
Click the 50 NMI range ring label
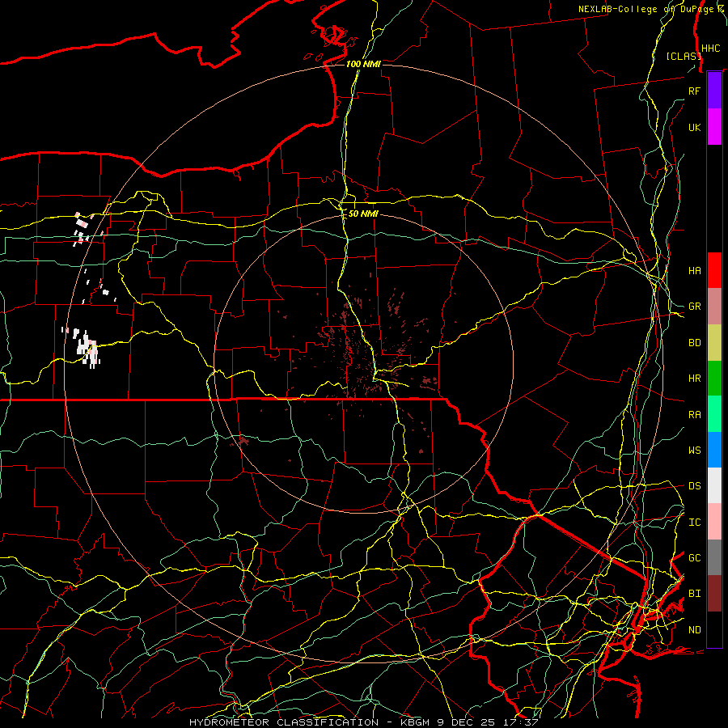tap(363, 214)
